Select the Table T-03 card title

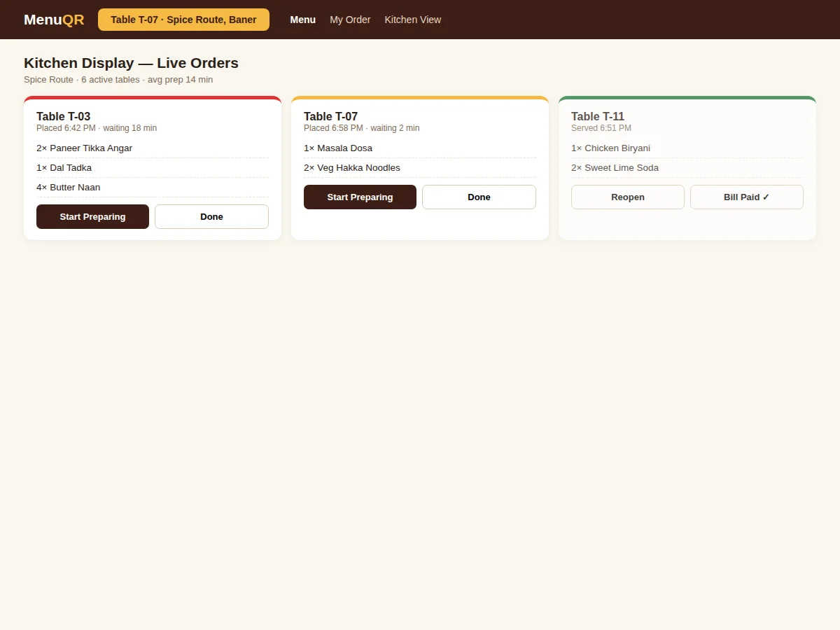(x=63, y=116)
